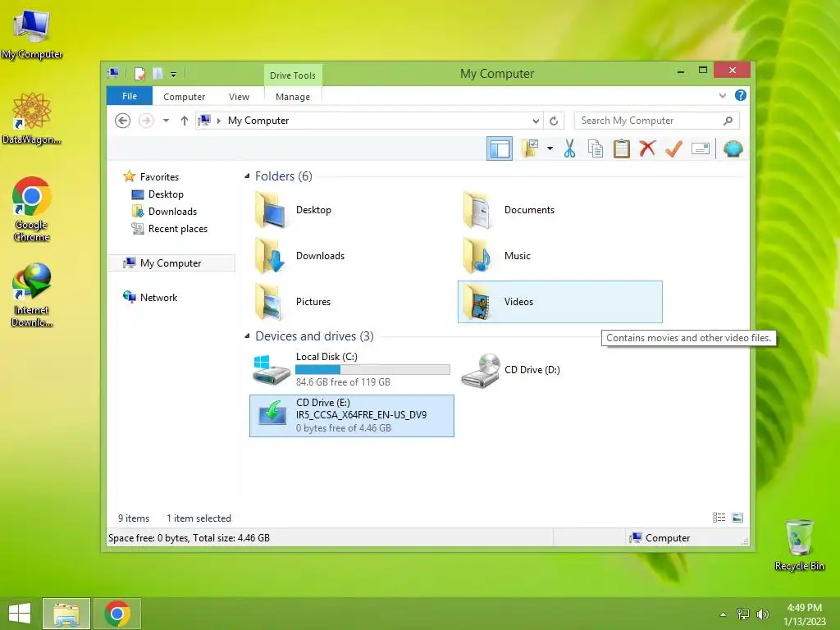Image resolution: width=840 pixels, height=630 pixels.
Task: Click the New folder quick access icon
Action: 157,73
